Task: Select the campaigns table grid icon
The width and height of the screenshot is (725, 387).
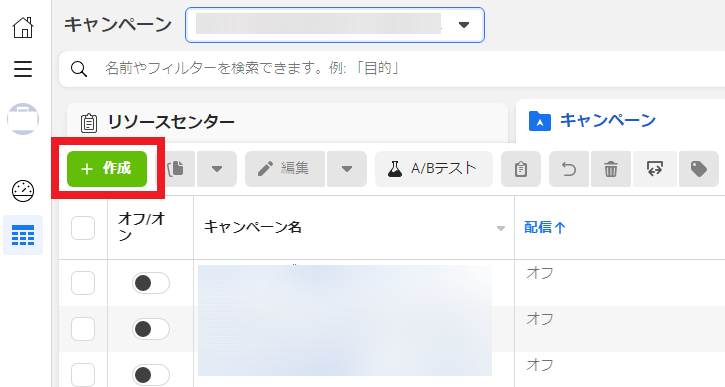Action: pyautogui.click(x=23, y=235)
